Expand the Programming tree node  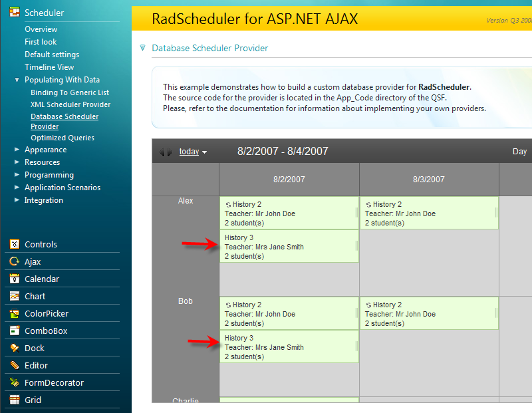point(17,174)
